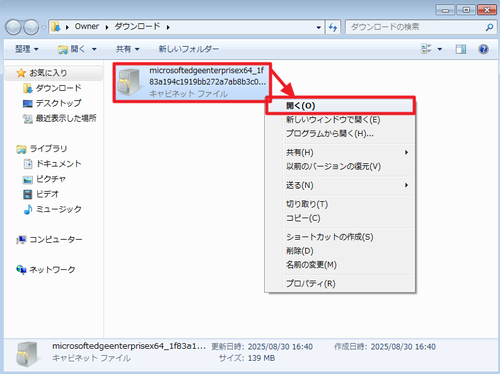Click the music note icon for ミュージック

[x=28, y=209]
